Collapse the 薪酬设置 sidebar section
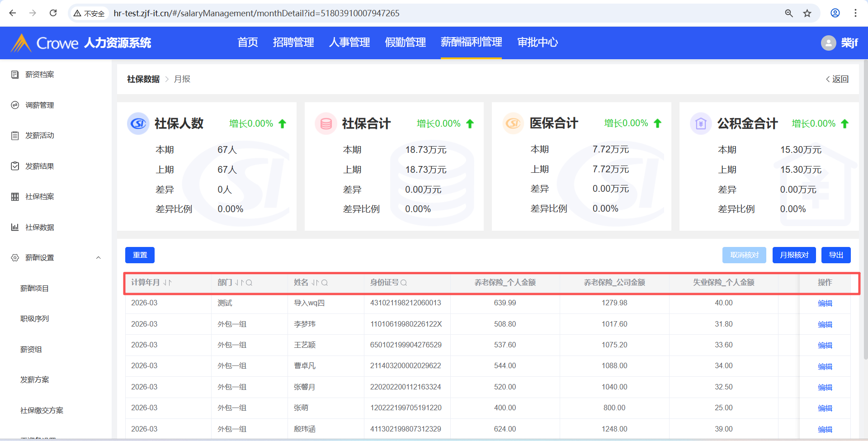This screenshot has width=868, height=441. pos(98,258)
